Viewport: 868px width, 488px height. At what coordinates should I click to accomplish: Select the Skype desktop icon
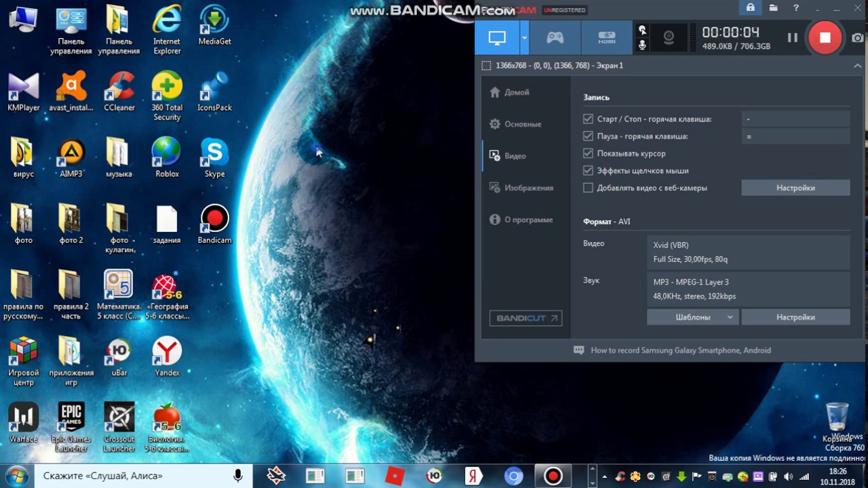tap(214, 159)
